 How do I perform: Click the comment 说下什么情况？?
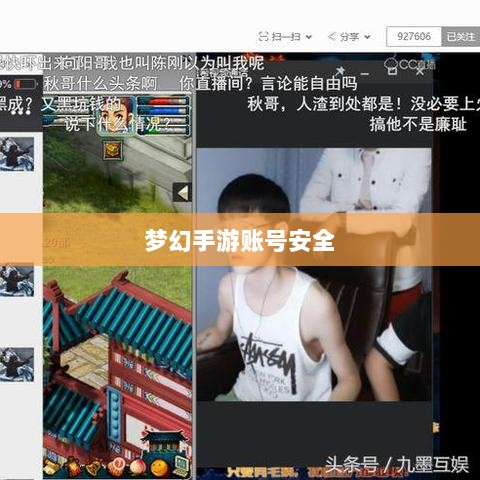[x=117, y=124]
